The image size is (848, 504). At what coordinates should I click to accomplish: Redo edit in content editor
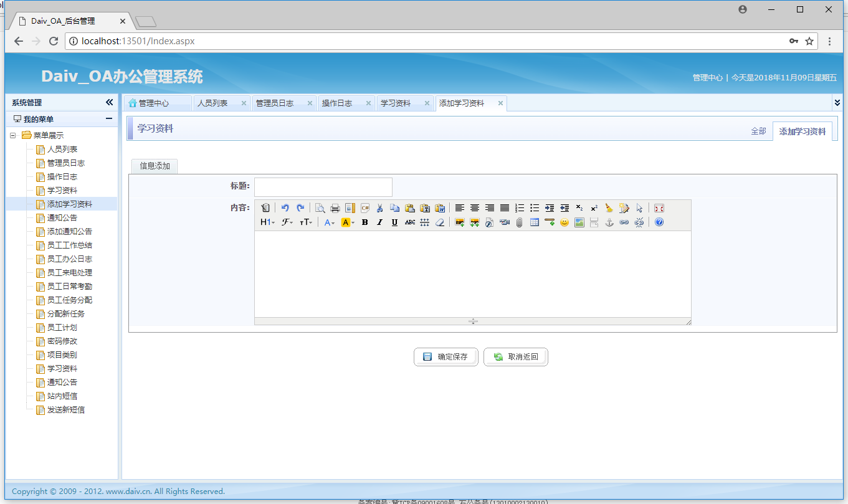click(x=300, y=208)
